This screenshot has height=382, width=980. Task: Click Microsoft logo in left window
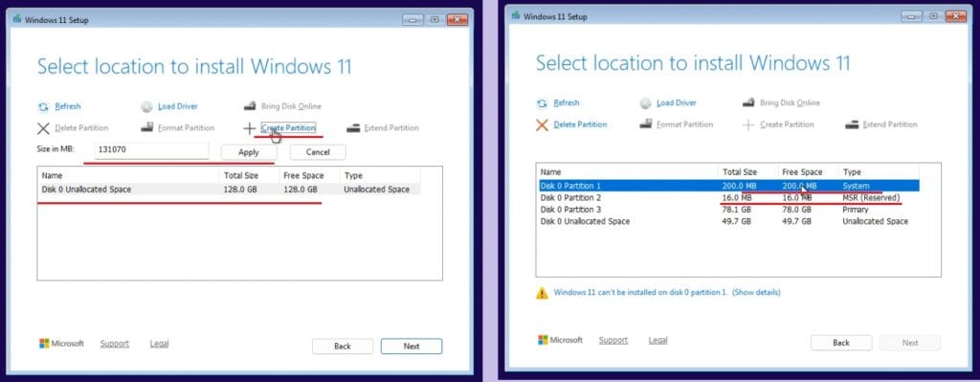coord(44,344)
